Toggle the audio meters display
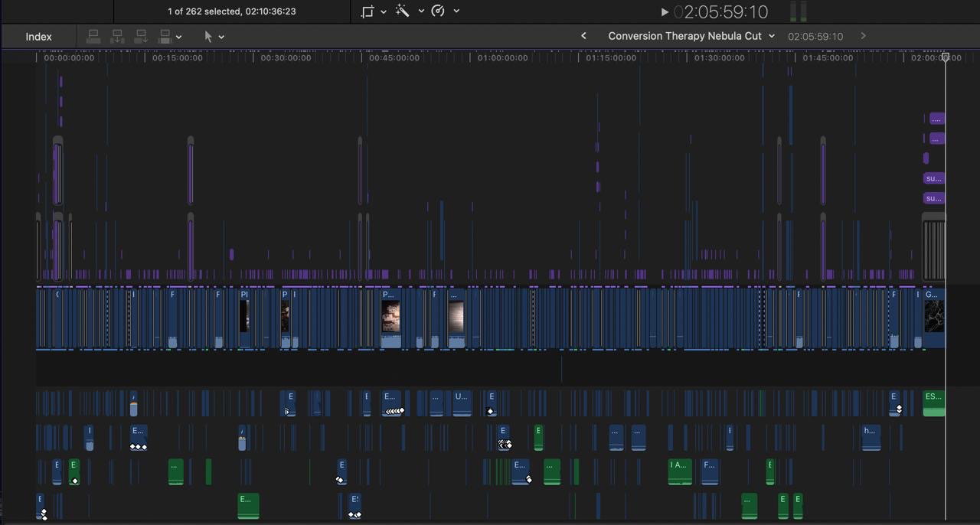Viewport: 980px width, 525px height. (x=798, y=11)
